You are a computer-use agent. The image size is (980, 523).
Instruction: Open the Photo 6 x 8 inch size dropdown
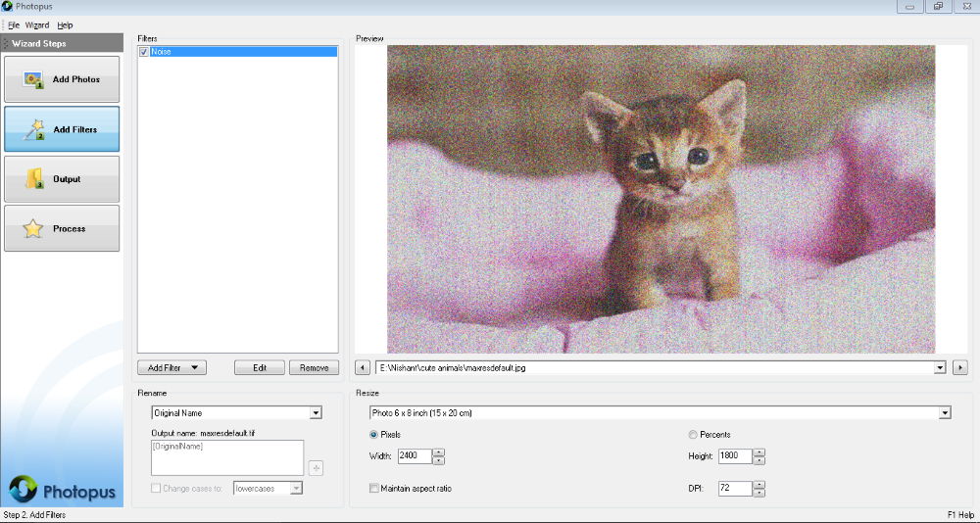[945, 413]
